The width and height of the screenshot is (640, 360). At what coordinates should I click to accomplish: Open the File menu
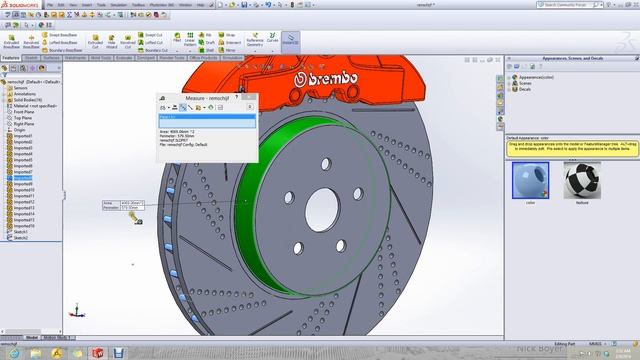point(50,5)
